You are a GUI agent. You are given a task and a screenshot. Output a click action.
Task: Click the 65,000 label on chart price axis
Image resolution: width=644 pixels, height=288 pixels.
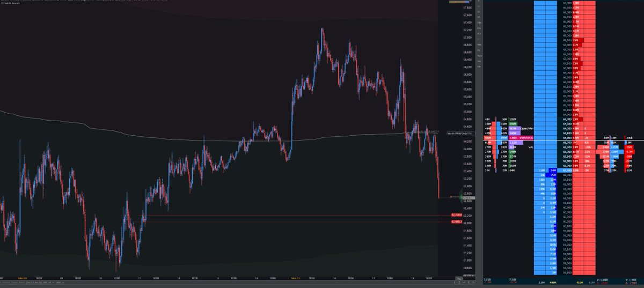(467, 112)
